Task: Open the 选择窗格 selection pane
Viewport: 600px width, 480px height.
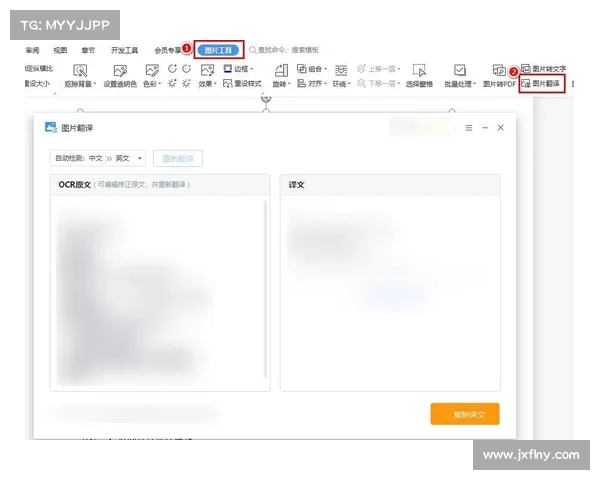Action: (419, 76)
